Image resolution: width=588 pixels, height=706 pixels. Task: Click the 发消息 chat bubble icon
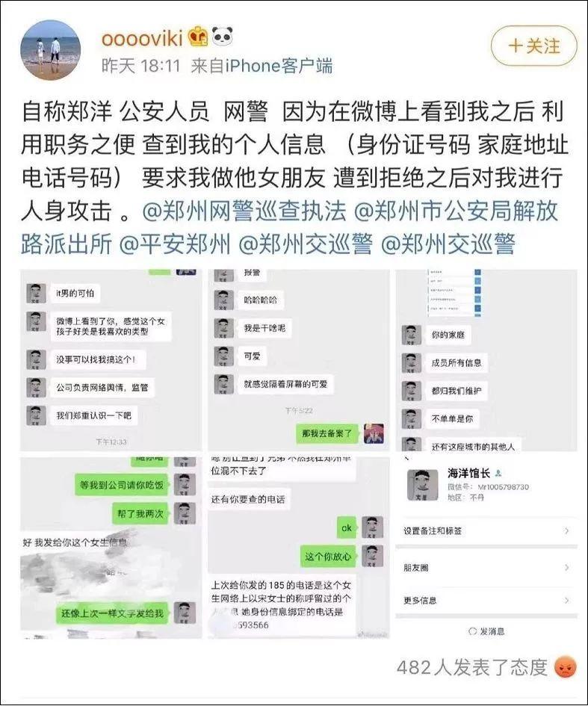pos(472,631)
